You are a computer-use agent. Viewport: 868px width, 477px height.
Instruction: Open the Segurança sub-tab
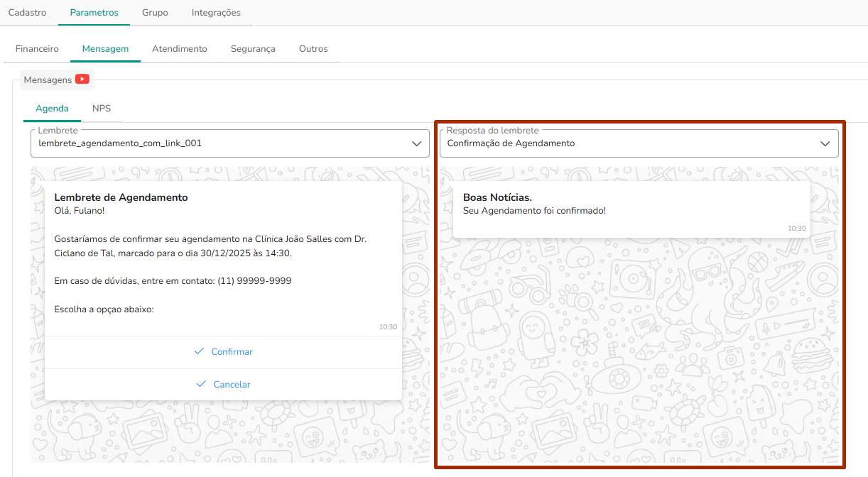click(x=253, y=49)
